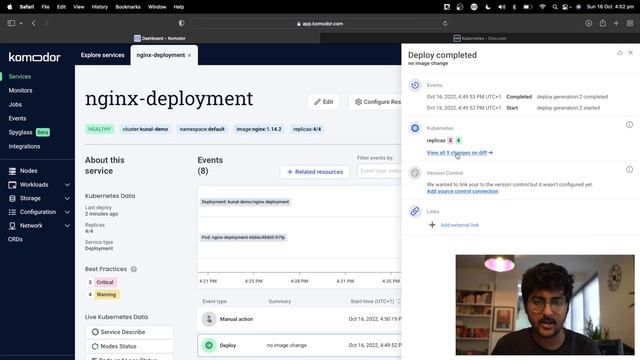This screenshot has height=360, width=640.
Task: Open Spyglass Beta in sidebar
Action: pos(29,132)
